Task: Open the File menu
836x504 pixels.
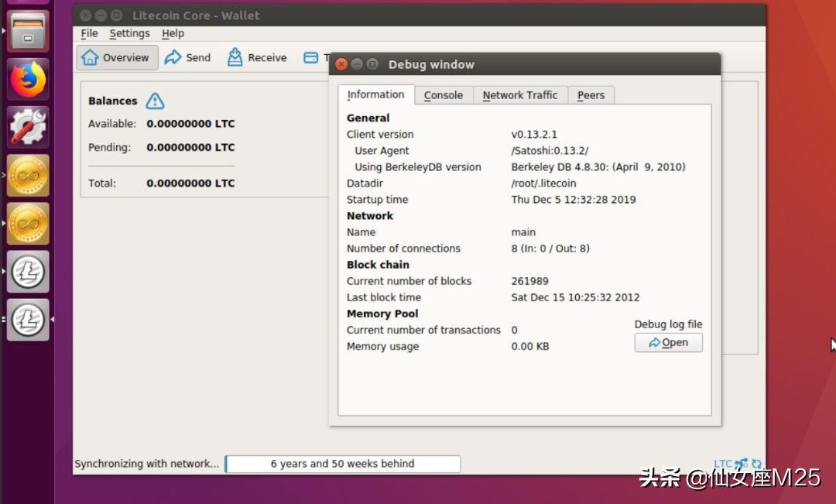Action: click(90, 33)
